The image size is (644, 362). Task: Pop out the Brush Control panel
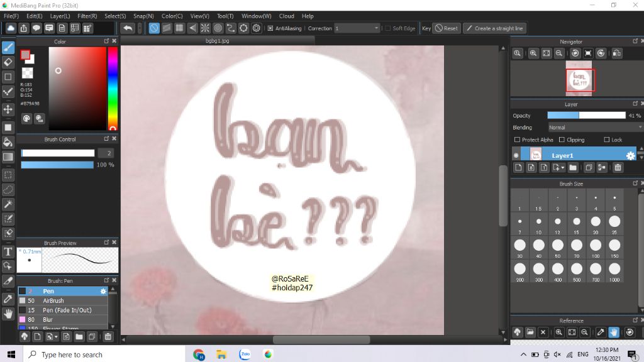pyautogui.click(x=106, y=139)
